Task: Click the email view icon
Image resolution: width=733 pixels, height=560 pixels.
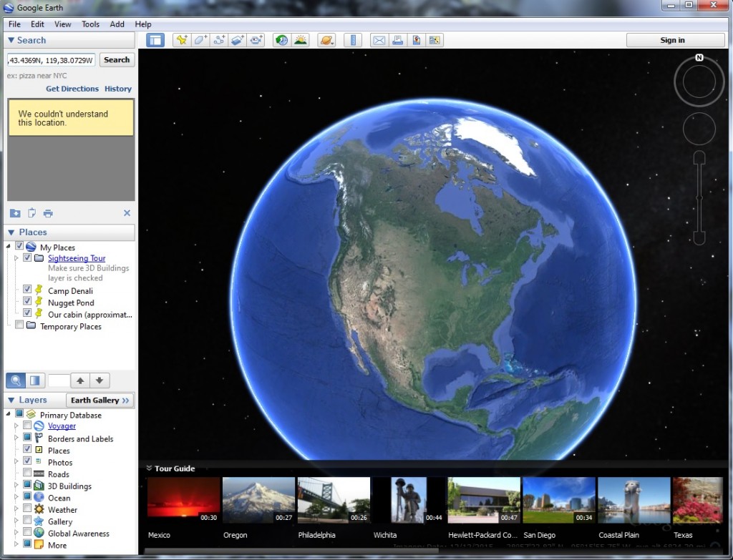Action: coord(379,40)
